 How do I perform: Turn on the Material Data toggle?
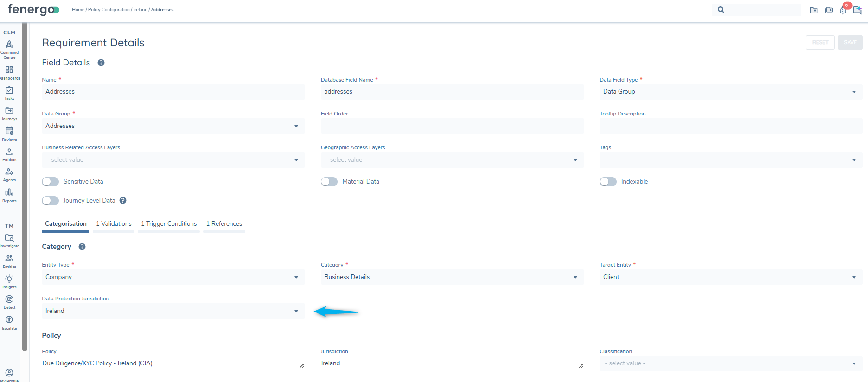point(329,182)
